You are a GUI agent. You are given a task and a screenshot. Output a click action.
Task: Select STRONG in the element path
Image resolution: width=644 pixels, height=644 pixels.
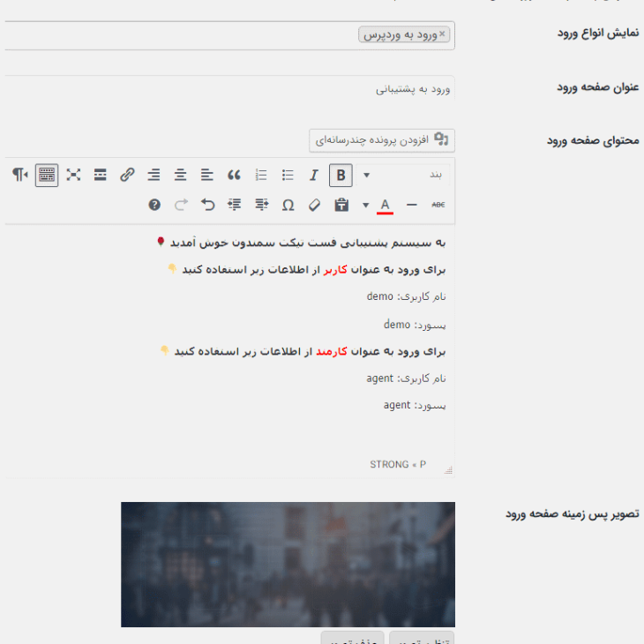click(x=389, y=464)
